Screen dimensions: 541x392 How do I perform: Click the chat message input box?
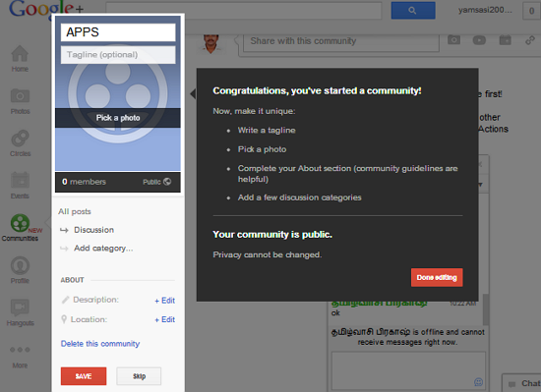tap(408, 370)
